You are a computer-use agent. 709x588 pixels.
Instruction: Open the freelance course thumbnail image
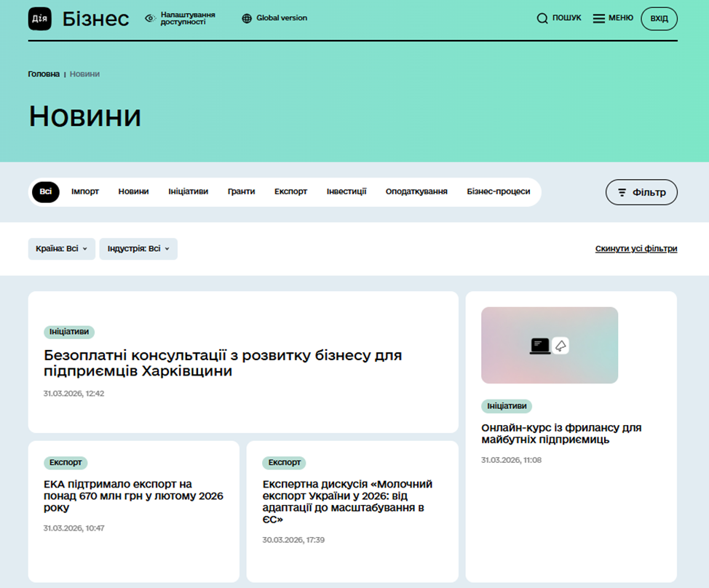(x=549, y=345)
